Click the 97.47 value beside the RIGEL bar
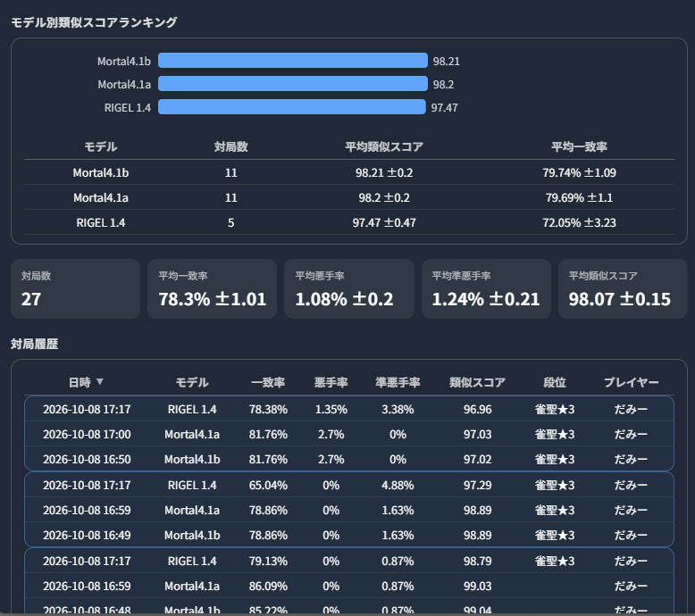The width and height of the screenshot is (695, 616). click(445, 108)
